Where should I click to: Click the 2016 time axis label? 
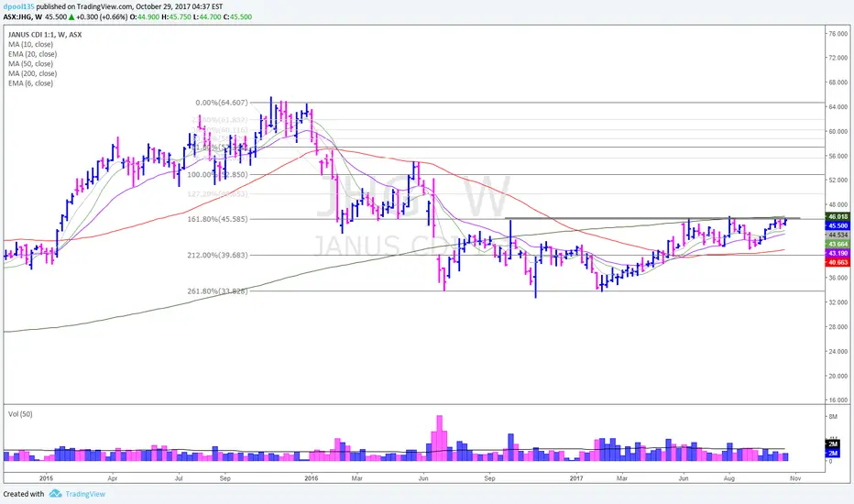(x=311, y=479)
